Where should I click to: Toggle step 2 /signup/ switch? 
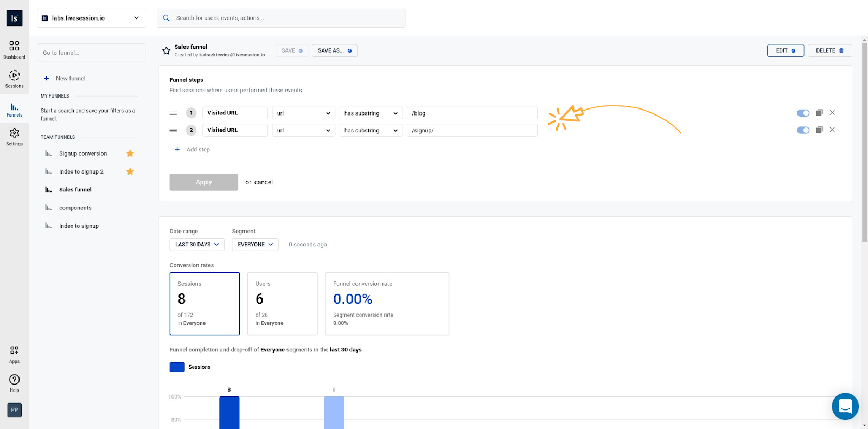tap(803, 130)
